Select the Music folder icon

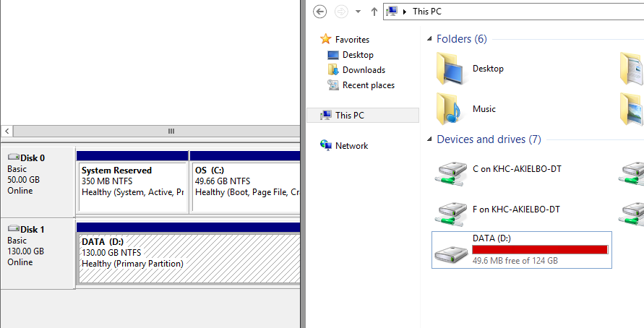[449, 109]
